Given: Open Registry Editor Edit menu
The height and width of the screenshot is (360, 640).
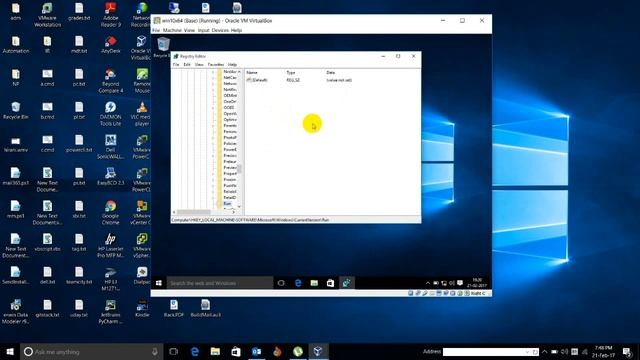Looking at the screenshot, I should [x=187, y=64].
